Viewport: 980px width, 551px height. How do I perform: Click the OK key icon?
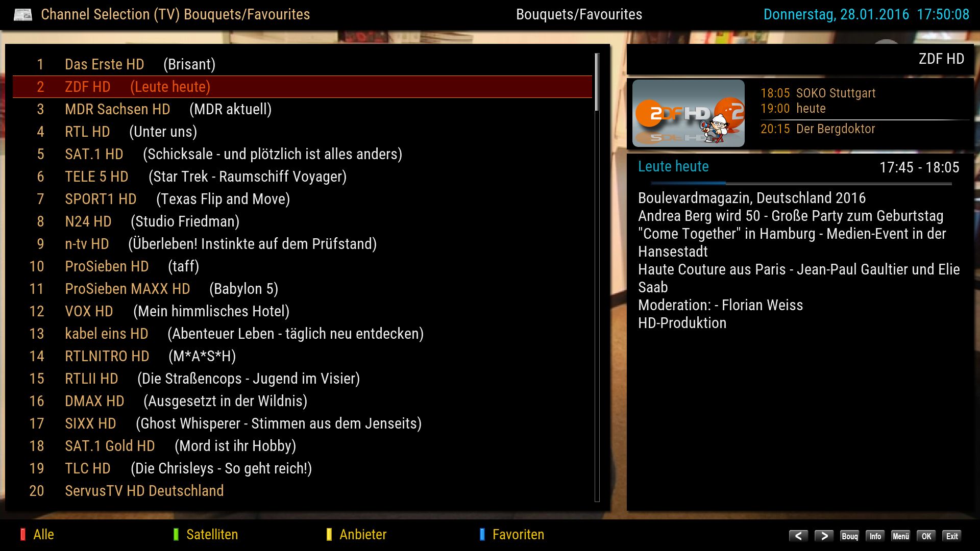coord(926,536)
